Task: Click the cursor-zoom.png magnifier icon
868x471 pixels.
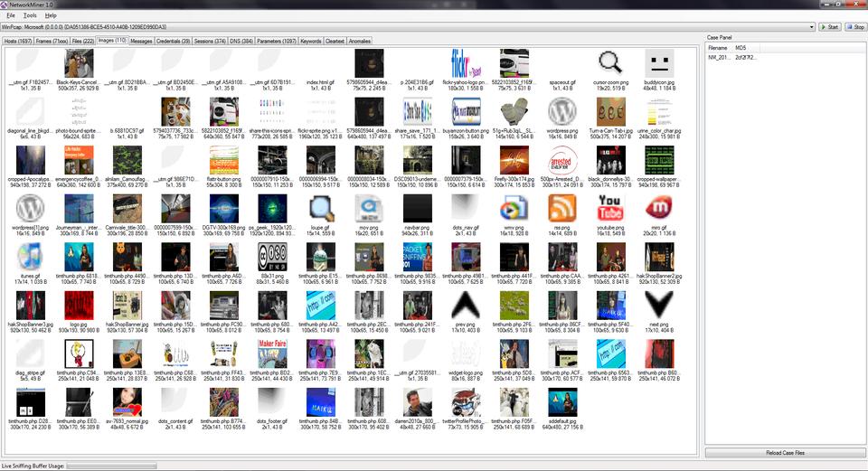Action: point(612,62)
